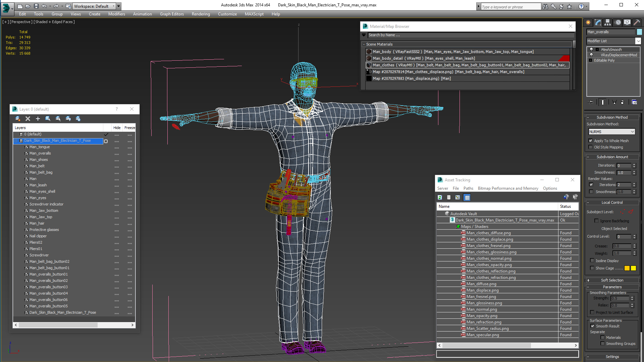Open Configure Modifier Sets icon
This screenshot has width=644, height=362.
tap(634, 102)
